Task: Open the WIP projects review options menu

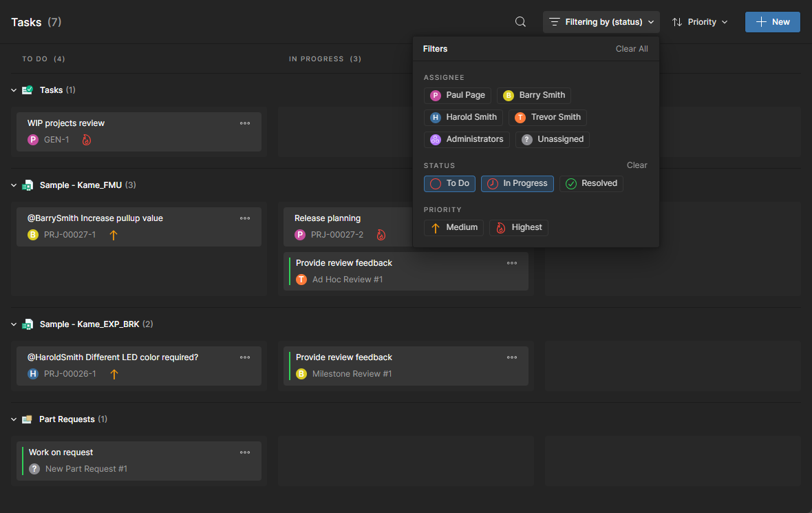Action: point(245,123)
